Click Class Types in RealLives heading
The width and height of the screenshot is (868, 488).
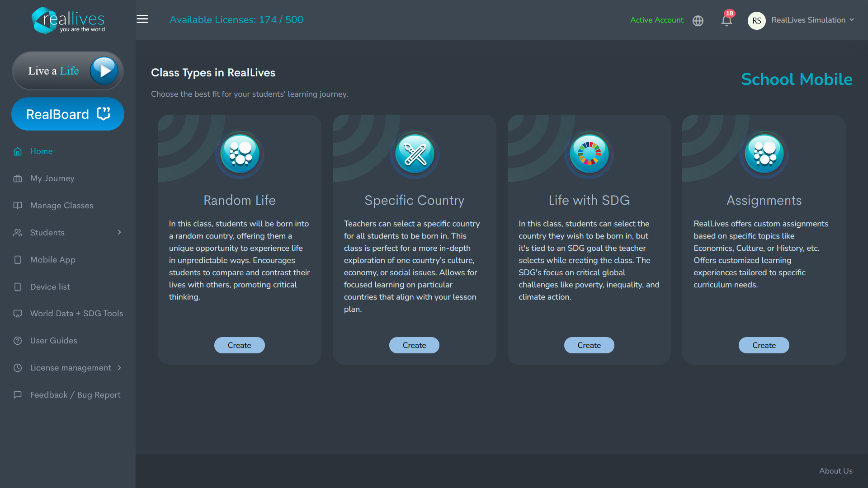213,73
